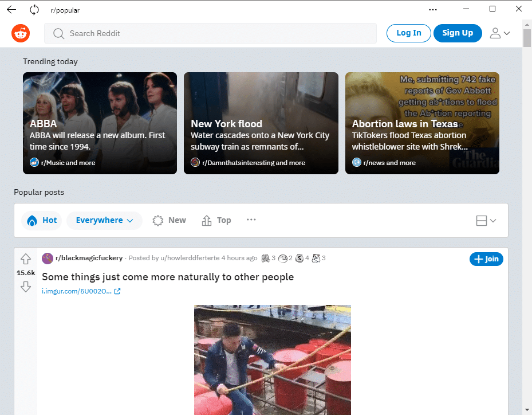Open more sort options ellipsis

[251, 220]
